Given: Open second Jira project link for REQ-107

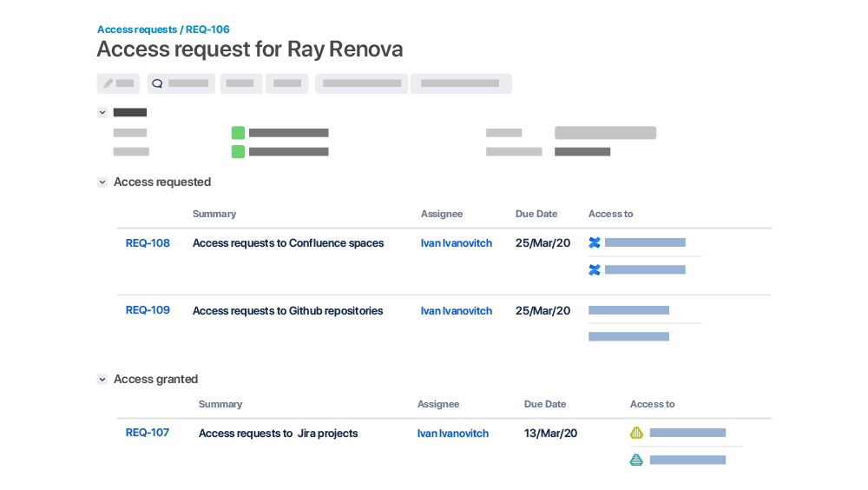Looking at the screenshot, I should (687, 460).
